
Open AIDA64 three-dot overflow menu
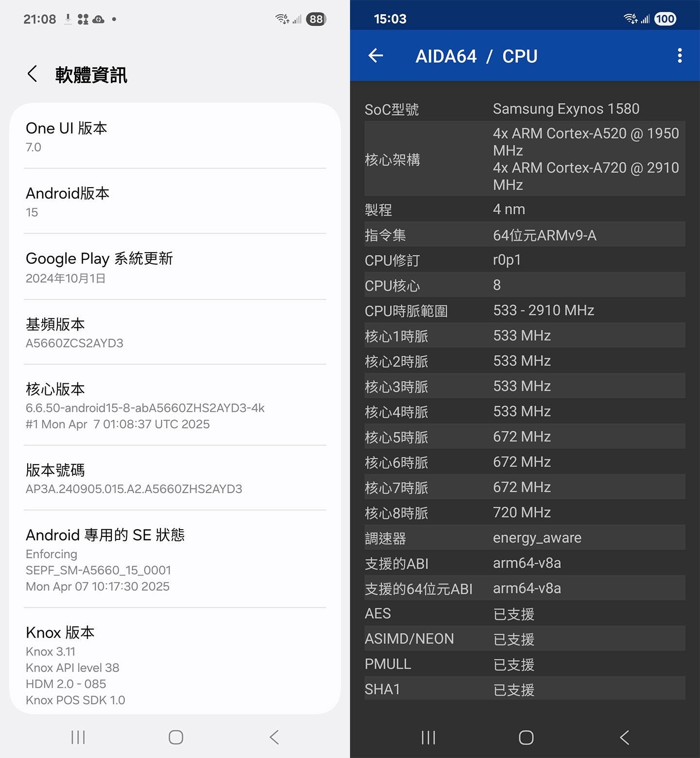[680, 55]
